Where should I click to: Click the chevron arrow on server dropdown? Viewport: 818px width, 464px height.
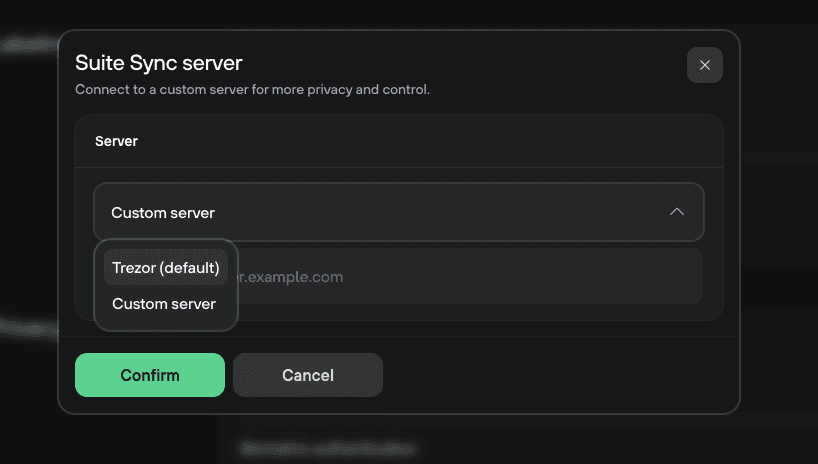677,212
